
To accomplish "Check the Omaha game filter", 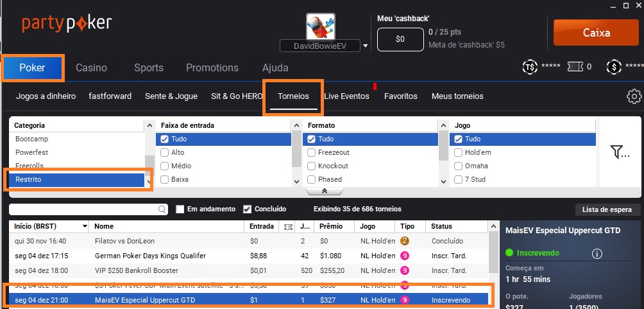I will tap(459, 166).
